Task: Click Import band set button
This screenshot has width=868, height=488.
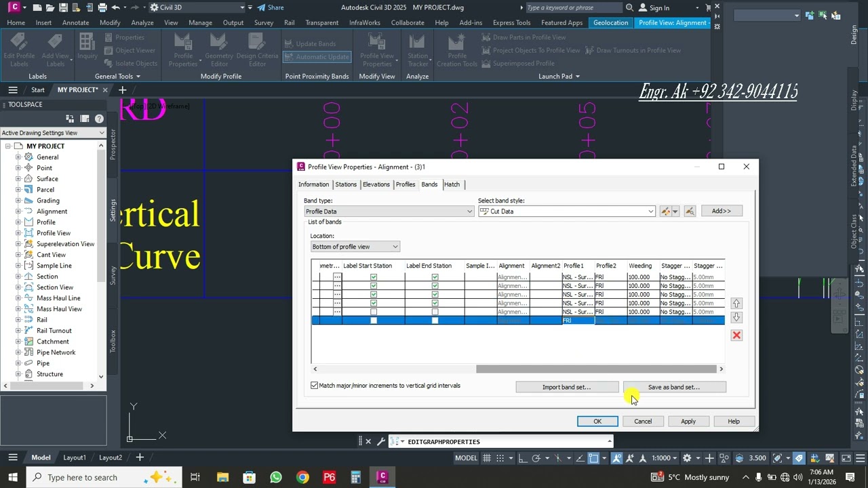Action: point(566,387)
